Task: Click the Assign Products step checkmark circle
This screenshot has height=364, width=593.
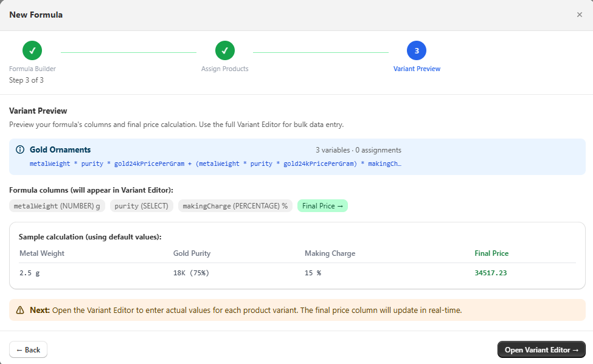Action: pos(224,50)
